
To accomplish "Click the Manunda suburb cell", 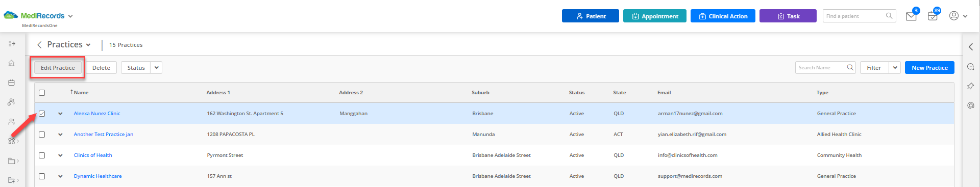I will tap(483, 135).
